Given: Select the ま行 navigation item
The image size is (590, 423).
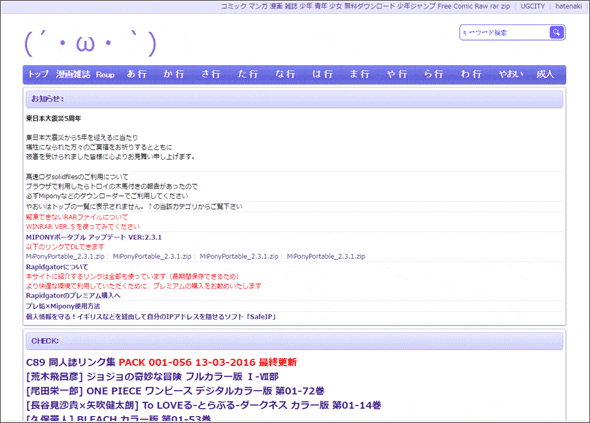Looking at the screenshot, I should pos(360,74).
